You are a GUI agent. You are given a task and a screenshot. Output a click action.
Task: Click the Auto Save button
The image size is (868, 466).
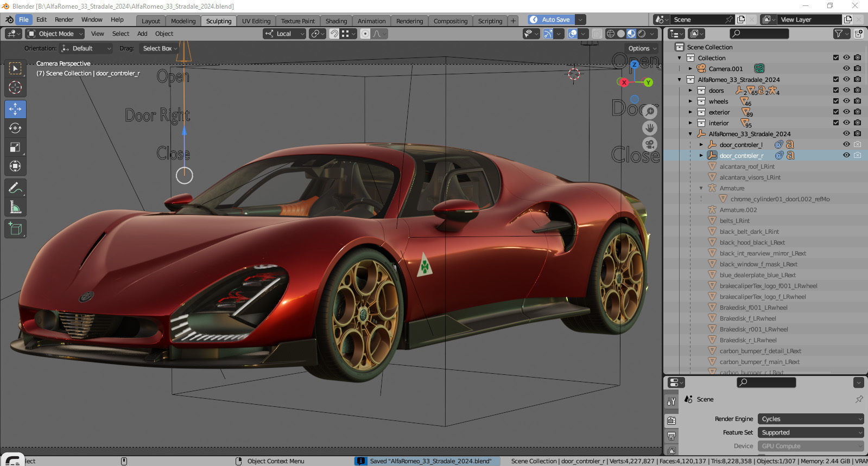[x=550, y=20]
